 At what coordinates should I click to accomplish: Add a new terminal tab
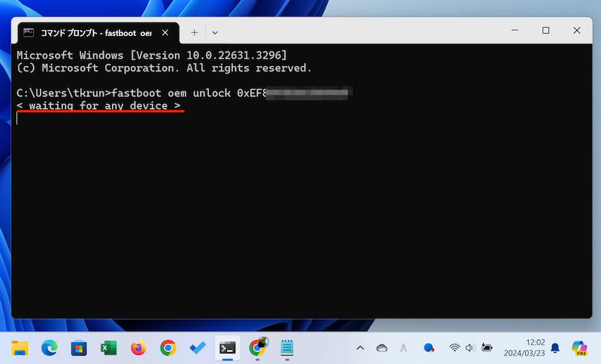click(194, 32)
